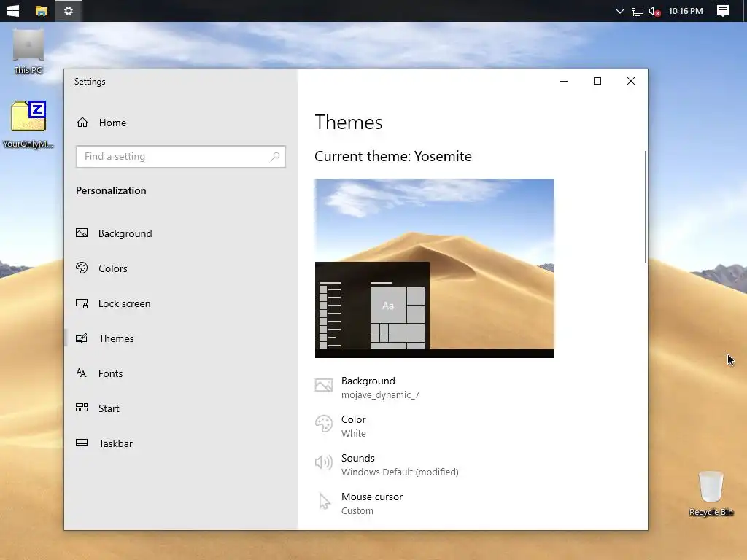The image size is (747, 560).
Task: Maximize the Settings window
Action: pyautogui.click(x=597, y=82)
